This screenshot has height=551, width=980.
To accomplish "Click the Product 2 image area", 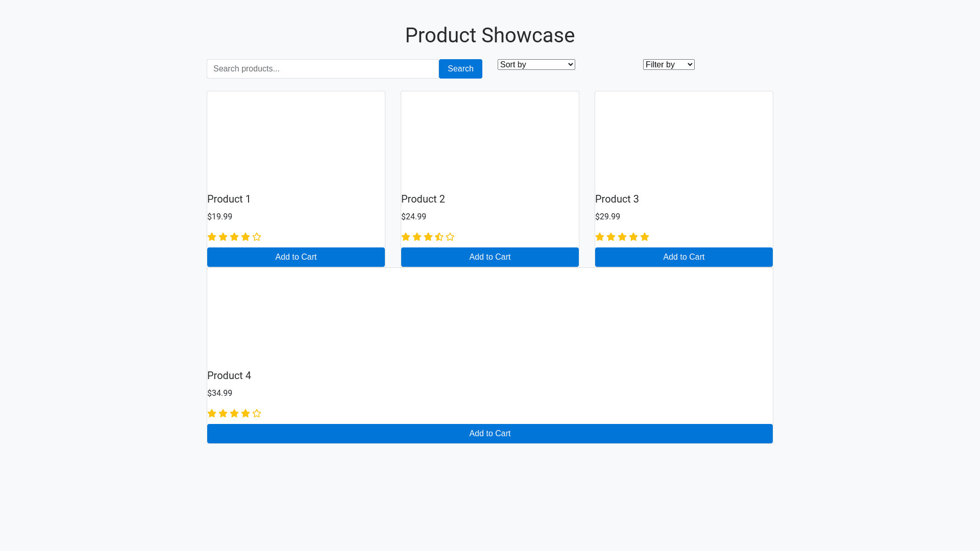I will coord(490,139).
